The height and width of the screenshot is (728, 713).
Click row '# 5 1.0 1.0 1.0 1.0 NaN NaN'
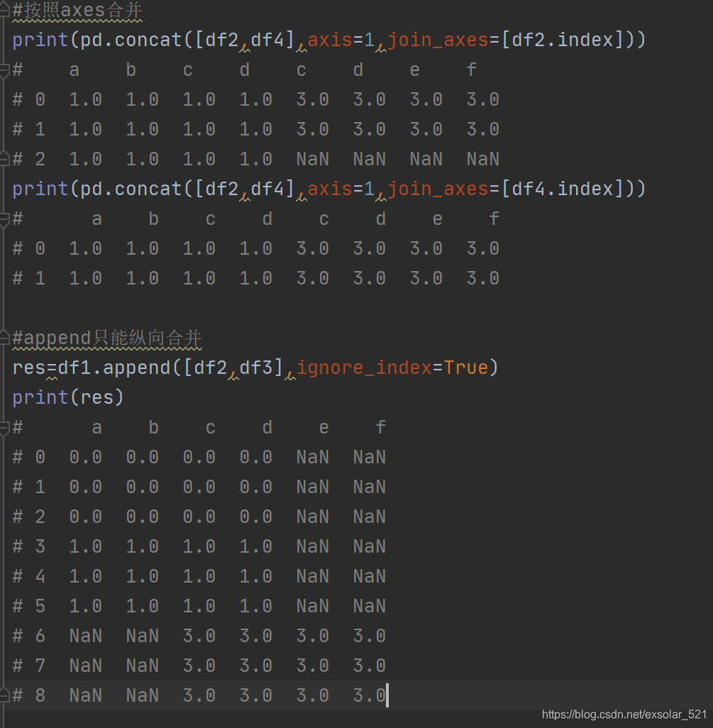pos(199,606)
